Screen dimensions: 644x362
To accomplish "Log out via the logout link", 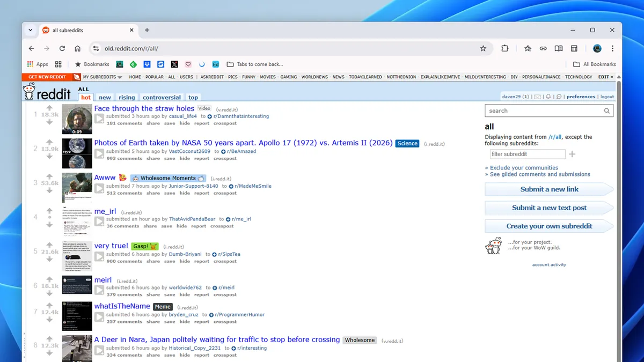I will 607,97.
